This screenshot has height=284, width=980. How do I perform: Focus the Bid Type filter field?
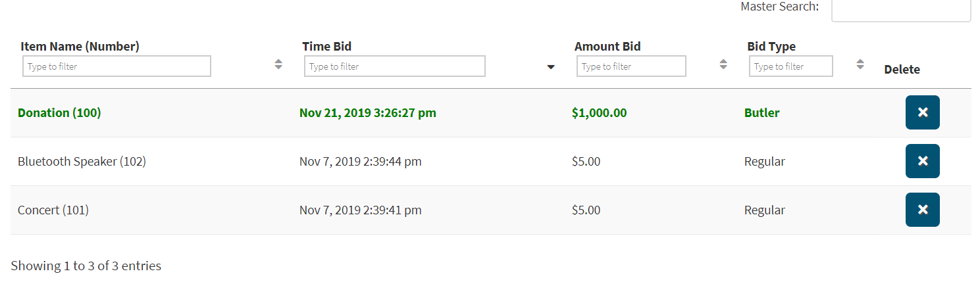pos(790,66)
